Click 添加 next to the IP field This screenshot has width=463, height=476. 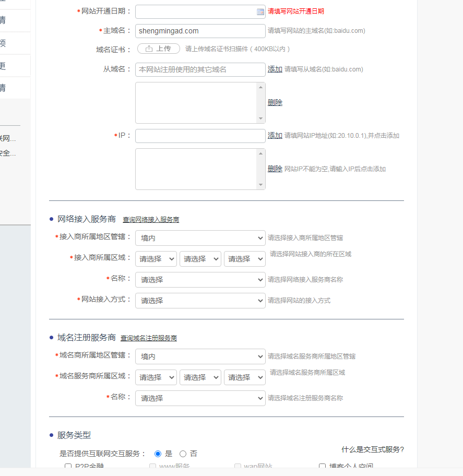(x=275, y=135)
